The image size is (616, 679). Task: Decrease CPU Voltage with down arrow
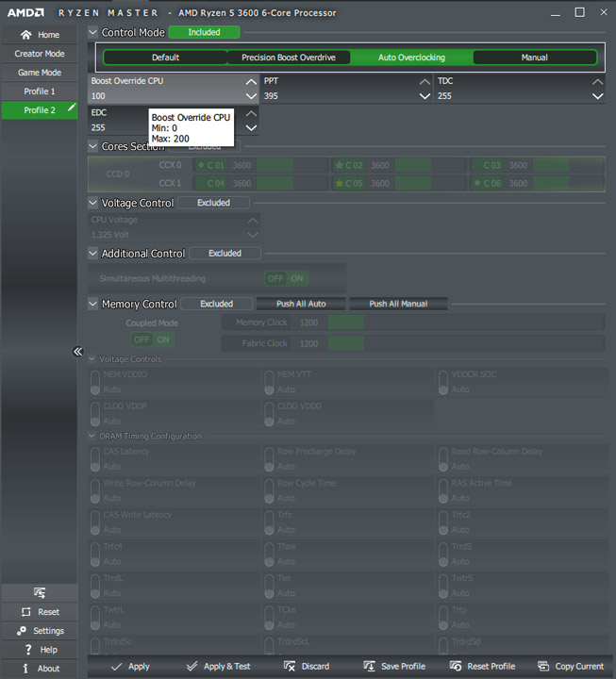253,235
